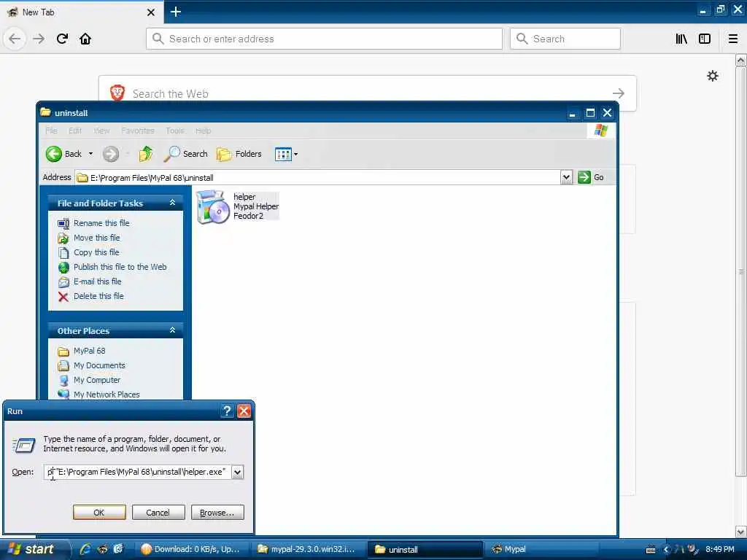Screen dimensions: 747x560
Task: Open a new browser tab with plus
Action: coord(176,12)
